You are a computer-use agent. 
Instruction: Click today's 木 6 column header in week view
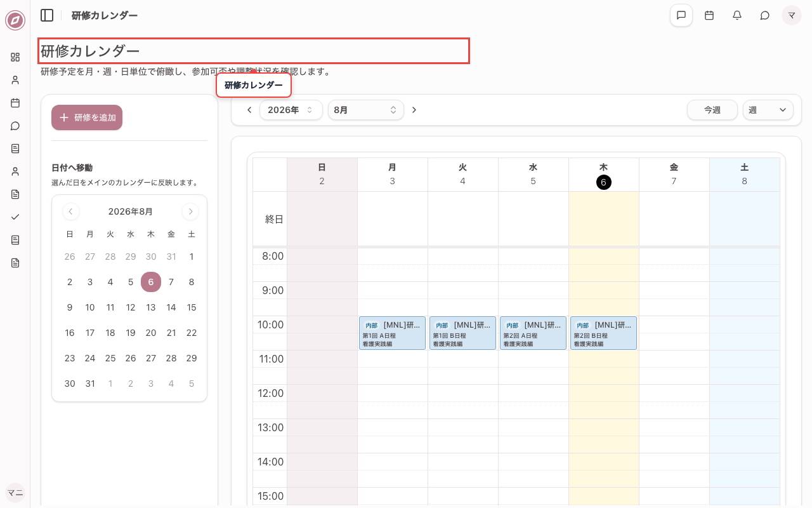(x=604, y=175)
